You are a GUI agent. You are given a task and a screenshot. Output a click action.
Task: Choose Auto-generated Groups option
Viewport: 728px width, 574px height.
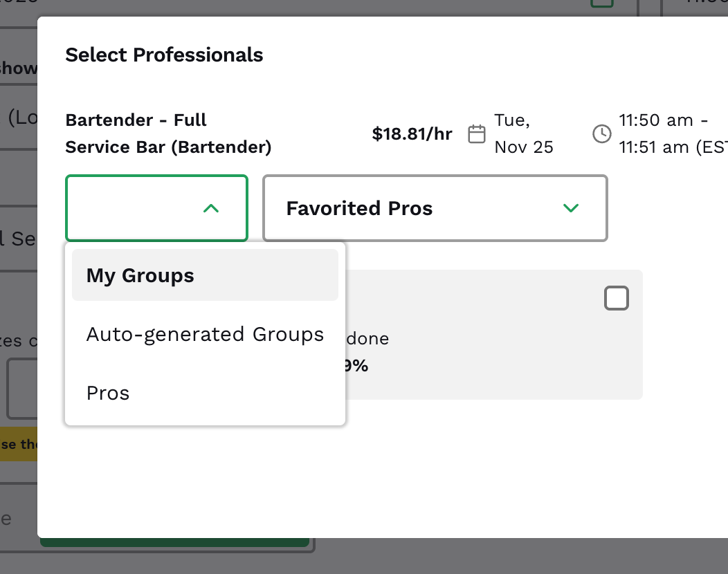pos(205,335)
